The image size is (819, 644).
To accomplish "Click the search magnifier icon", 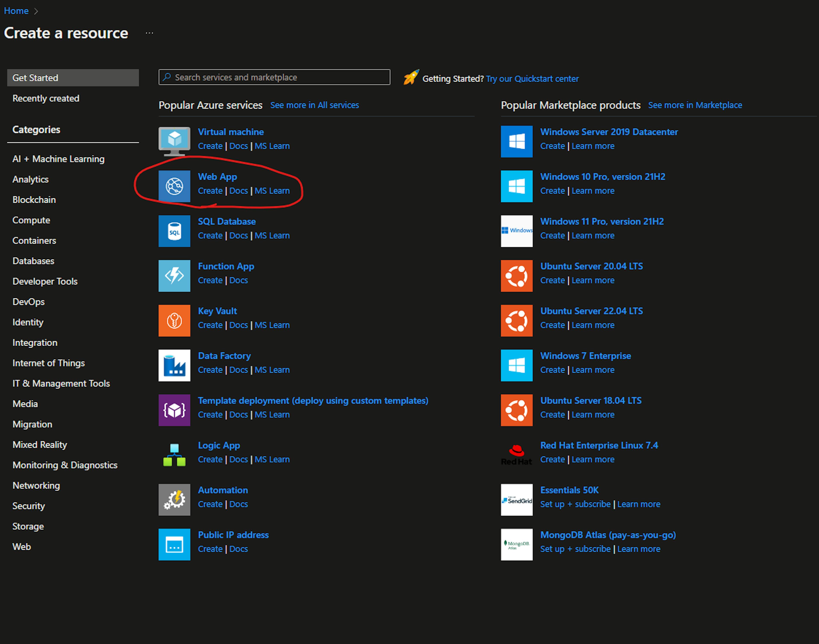I will (167, 77).
